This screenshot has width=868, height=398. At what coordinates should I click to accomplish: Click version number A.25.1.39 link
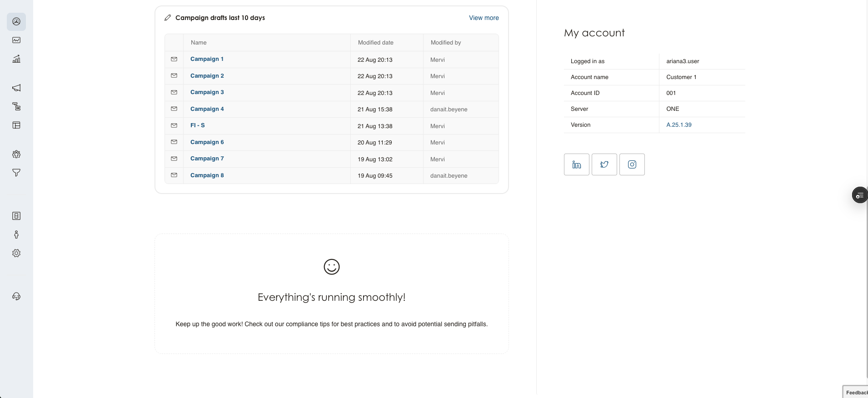(x=678, y=125)
